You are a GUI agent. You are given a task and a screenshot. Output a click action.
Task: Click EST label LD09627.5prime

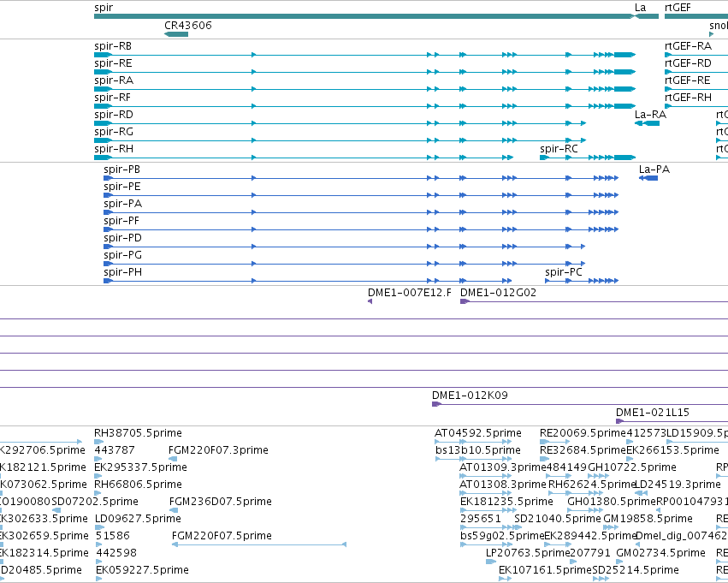tap(138, 519)
